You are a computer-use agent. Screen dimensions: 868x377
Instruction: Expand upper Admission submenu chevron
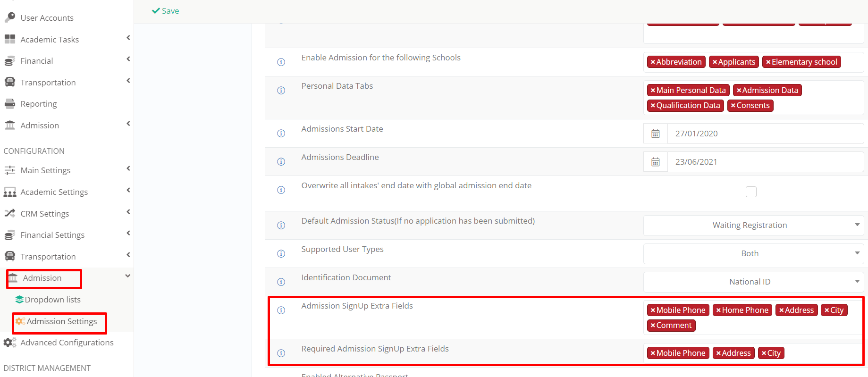(x=128, y=124)
